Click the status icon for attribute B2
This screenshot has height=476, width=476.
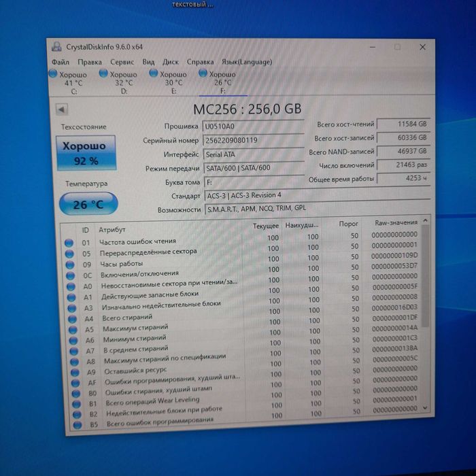click(77, 415)
